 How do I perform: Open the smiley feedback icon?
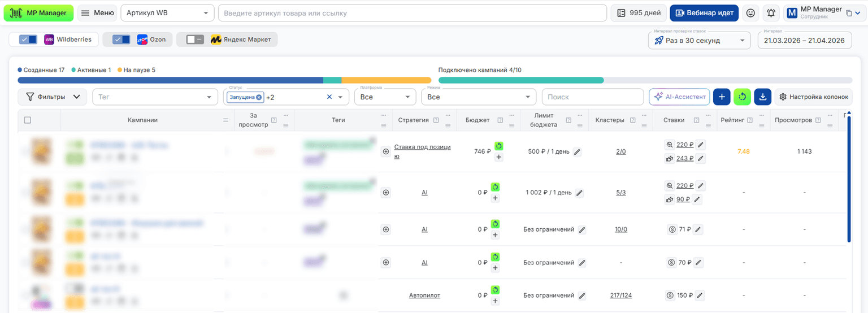750,13
